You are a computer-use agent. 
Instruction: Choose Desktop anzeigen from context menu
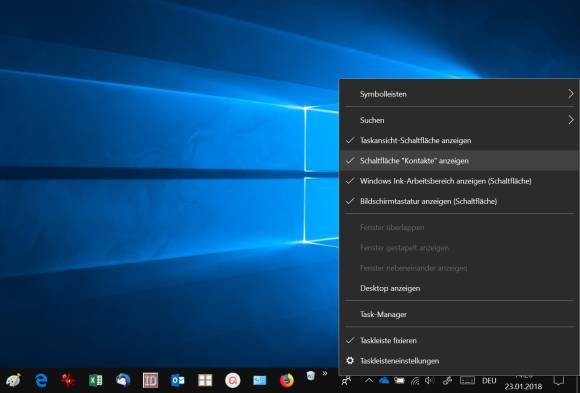click(459, 288)
